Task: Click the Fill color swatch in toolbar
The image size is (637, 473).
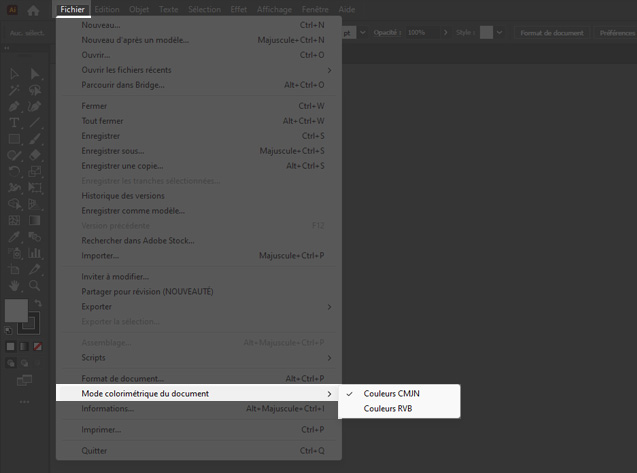Action: click(16, 311)
